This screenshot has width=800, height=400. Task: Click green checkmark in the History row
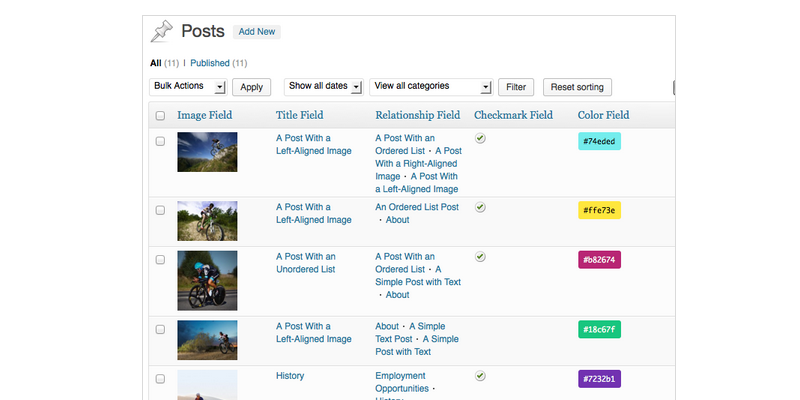[480, 376]
